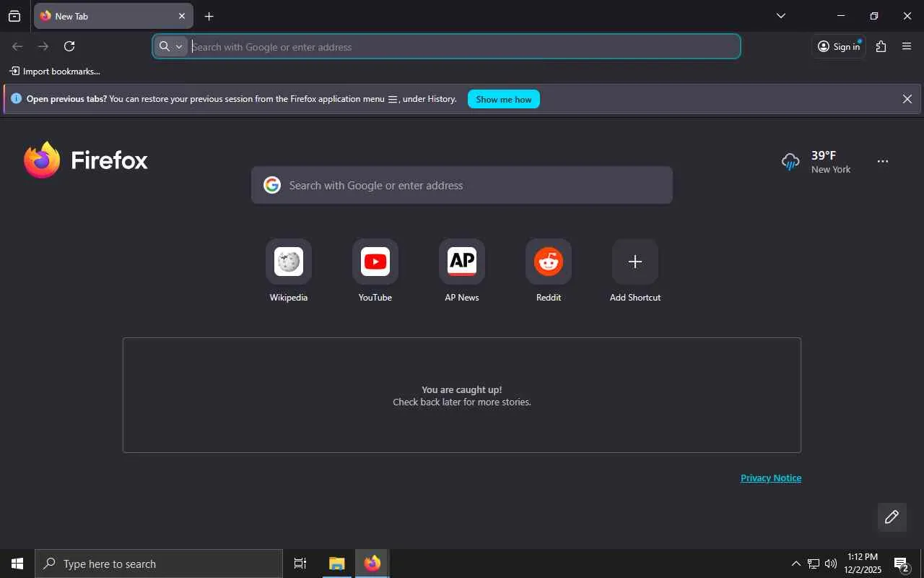Click the Add Shortcut tile
The width and height of the screenshot is (924, 578).
click(635, 271)
